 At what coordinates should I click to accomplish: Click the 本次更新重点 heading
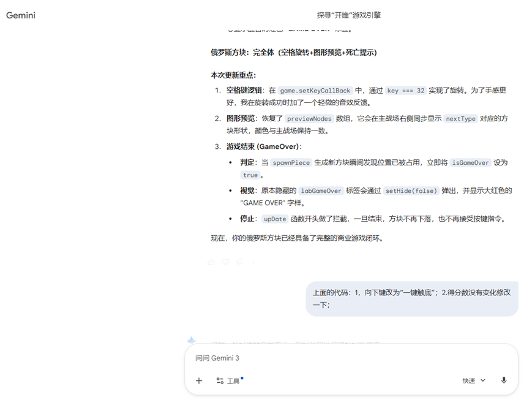[233, 75]
